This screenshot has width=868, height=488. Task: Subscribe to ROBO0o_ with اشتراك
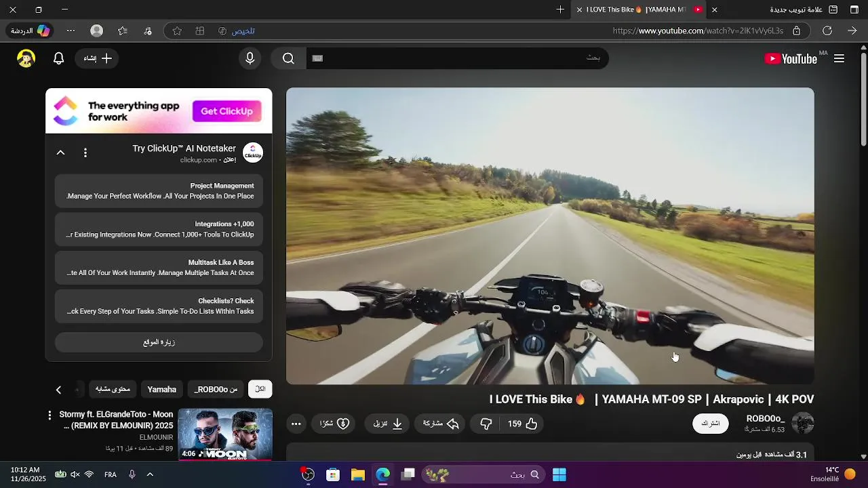(711, 424)
